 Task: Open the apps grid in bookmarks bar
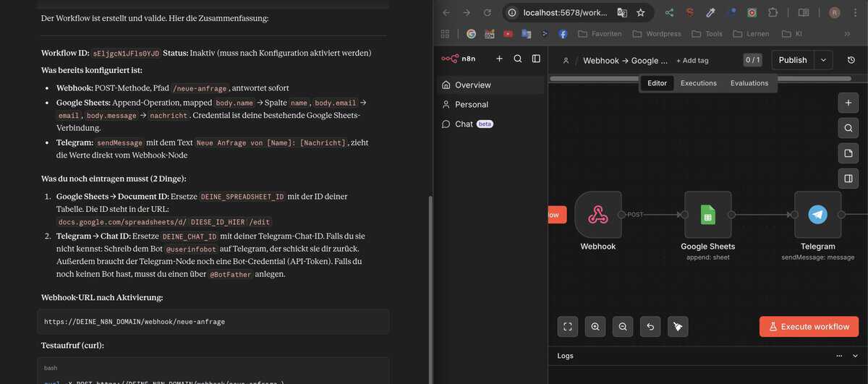[445, 33]
